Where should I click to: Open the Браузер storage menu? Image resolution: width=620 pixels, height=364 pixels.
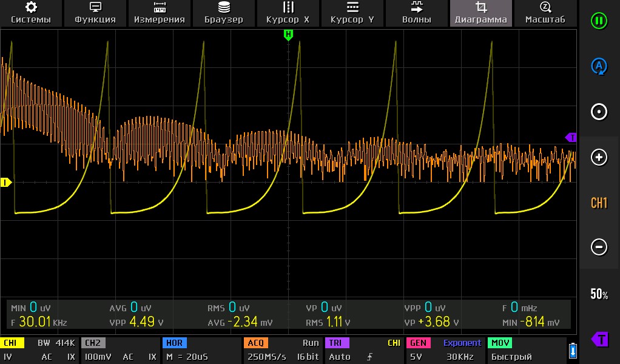coord(224,13)
